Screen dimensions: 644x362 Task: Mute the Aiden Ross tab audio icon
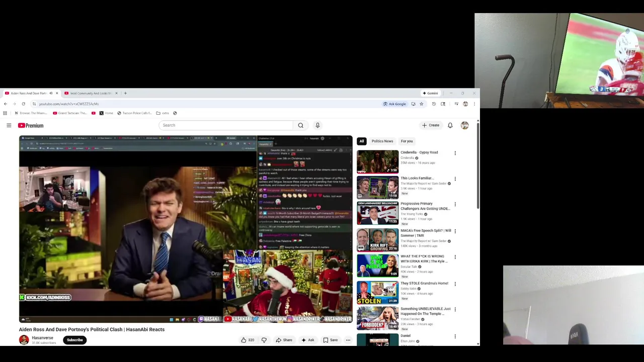point(51,93)
